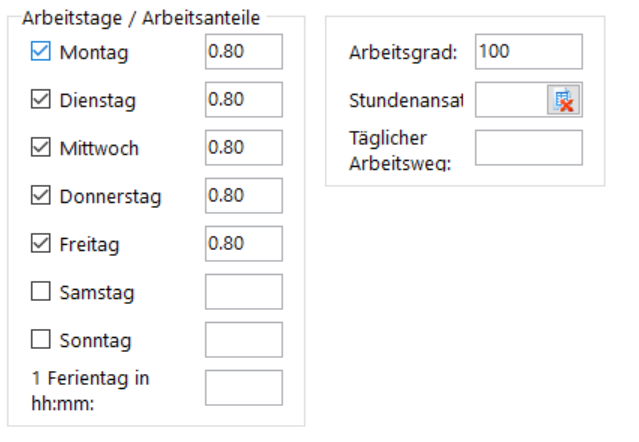This screenshot has height=442, width=639.
Task: Click the empty Samstag share field
Action: coord(243,292)
